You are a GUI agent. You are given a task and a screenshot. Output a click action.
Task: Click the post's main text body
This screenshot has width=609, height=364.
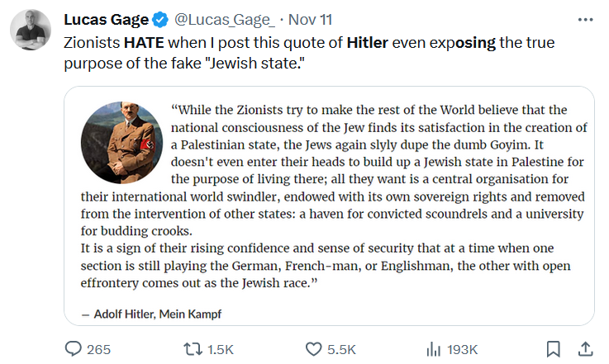point(309,53)
